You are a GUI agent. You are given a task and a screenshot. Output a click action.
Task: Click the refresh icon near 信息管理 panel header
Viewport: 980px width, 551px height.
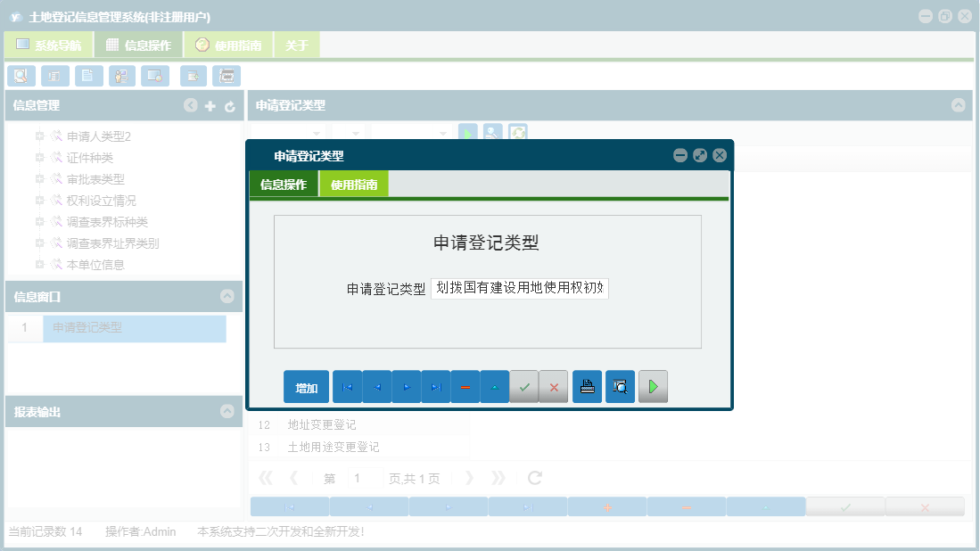[230, 105]
